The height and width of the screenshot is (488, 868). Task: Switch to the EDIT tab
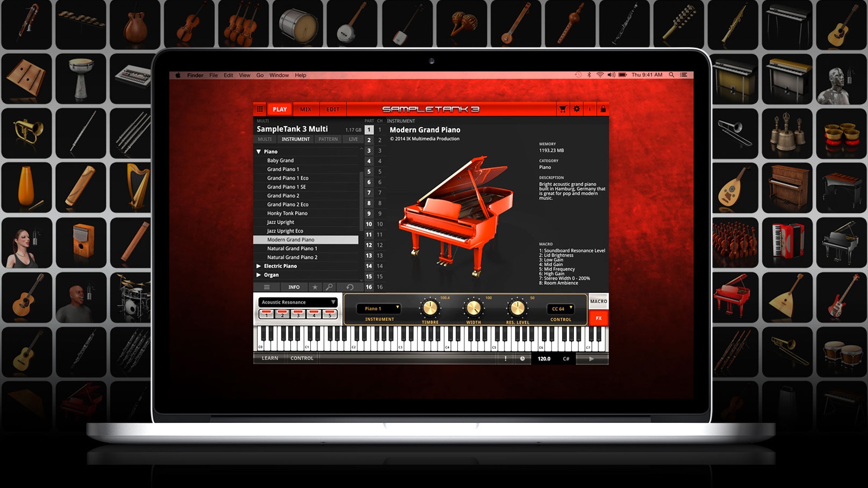[333, 109]
